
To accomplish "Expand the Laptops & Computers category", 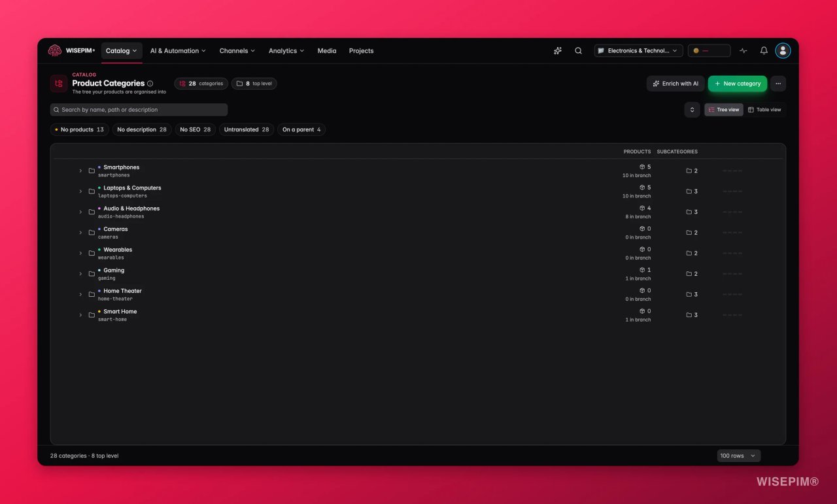I will 80,192.
